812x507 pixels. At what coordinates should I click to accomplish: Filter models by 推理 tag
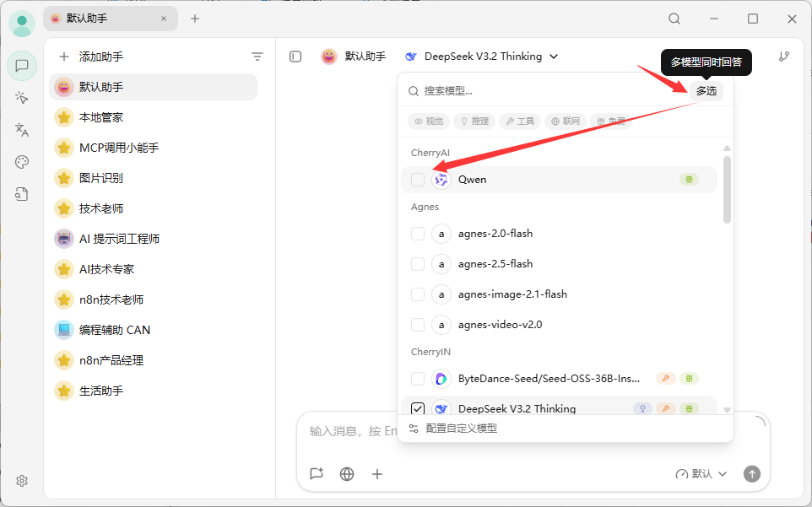point(474,121)
